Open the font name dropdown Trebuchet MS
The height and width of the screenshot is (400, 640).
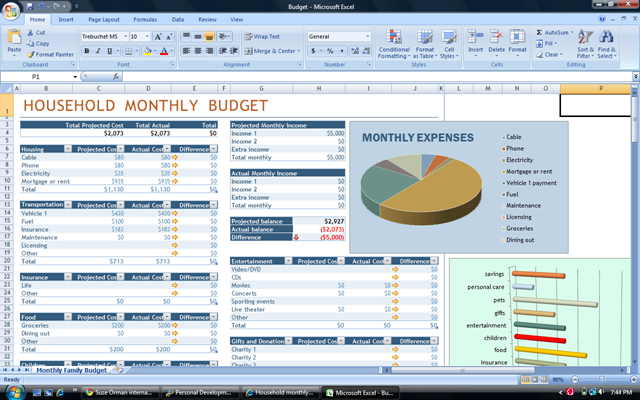[x=125, y=37]
